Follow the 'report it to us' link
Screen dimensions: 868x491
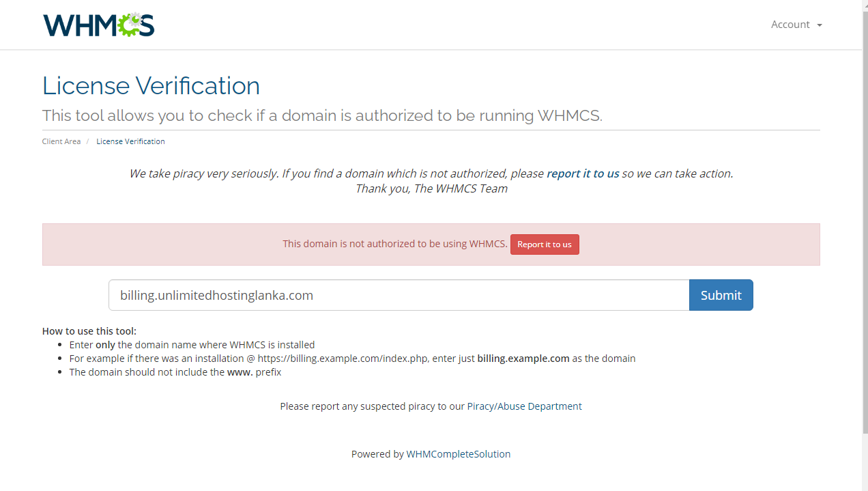click(583, 173)
